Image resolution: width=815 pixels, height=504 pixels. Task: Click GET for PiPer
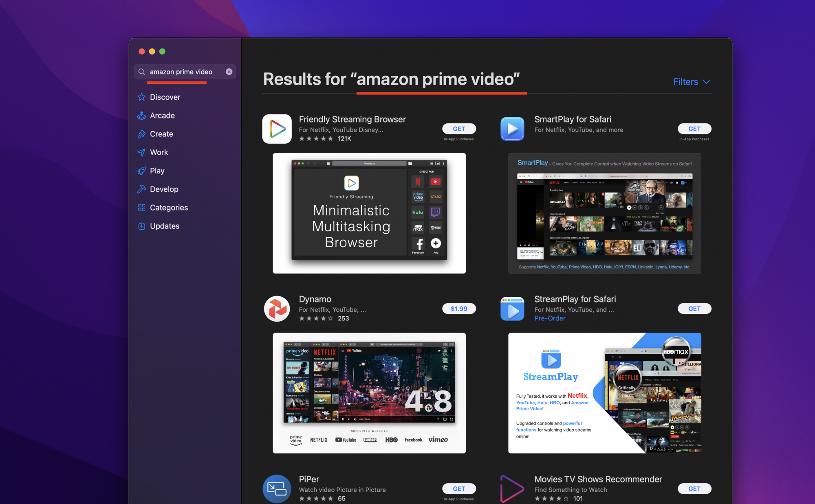[459, 489]
